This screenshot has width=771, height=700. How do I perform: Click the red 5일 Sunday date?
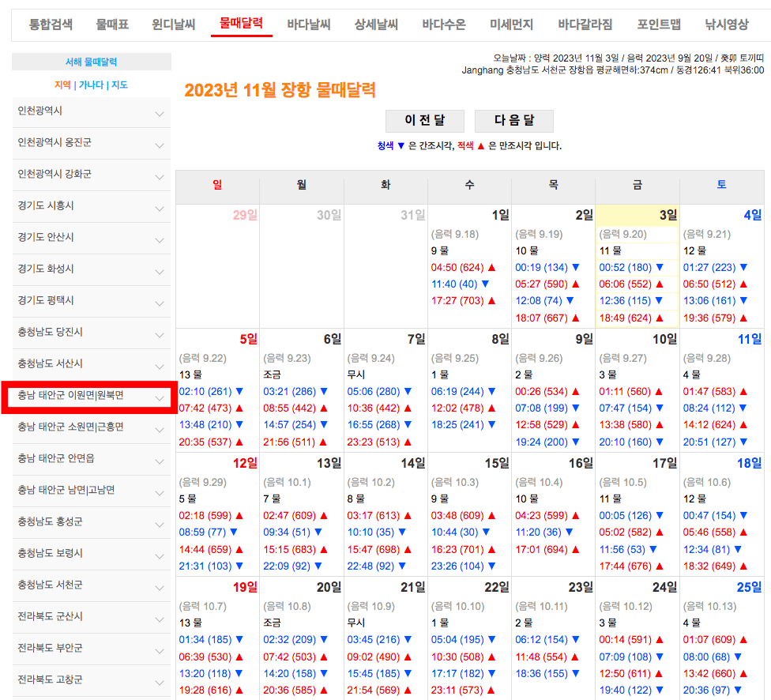pos(248,339)
